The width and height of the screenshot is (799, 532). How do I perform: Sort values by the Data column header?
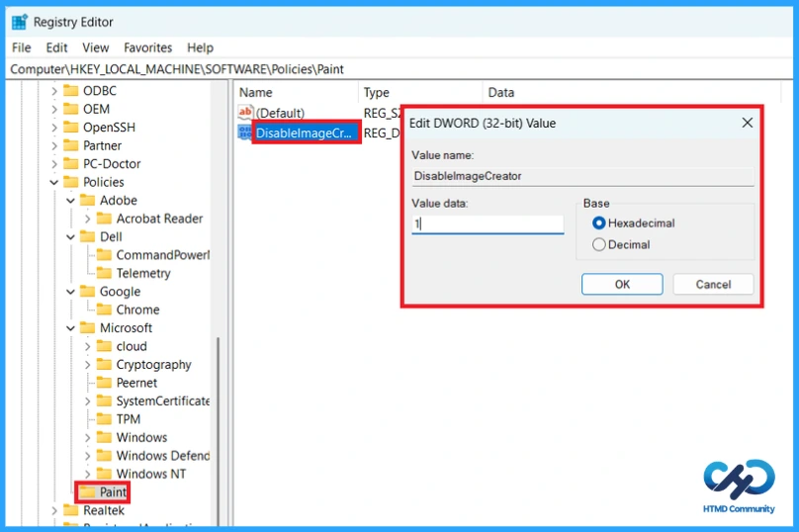pos(631,92)
